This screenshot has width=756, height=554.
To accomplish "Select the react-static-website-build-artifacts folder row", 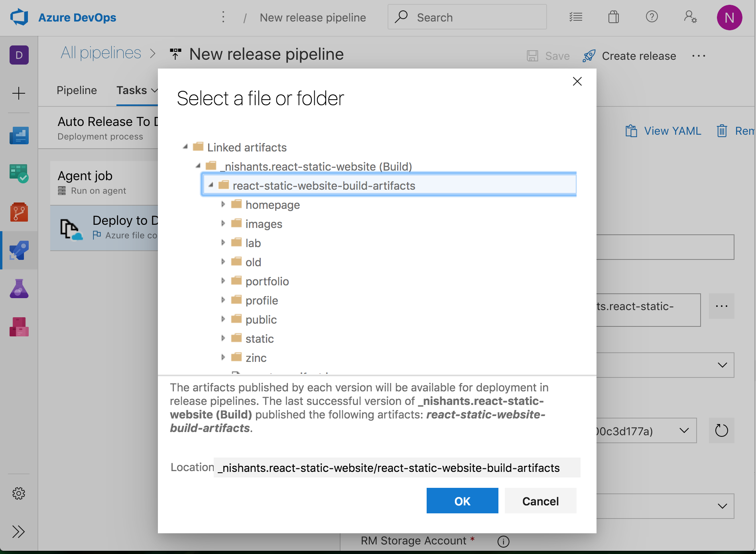I will (x=389, y=185).
